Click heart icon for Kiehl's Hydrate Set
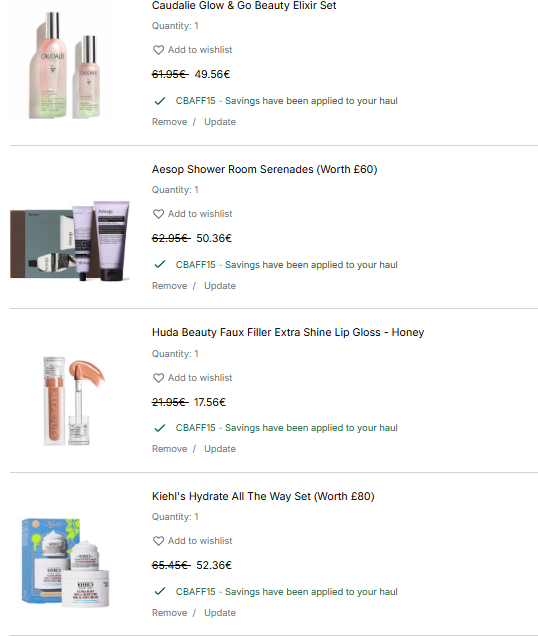Image resolution: width=538 pixels, height=637 pixels. (158, 541)
